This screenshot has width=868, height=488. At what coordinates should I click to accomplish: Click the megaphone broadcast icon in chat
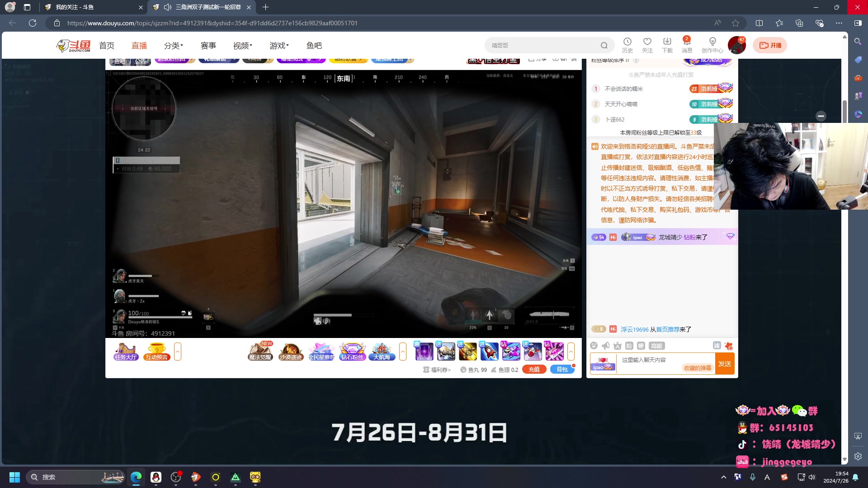click(x=605, y=346)
